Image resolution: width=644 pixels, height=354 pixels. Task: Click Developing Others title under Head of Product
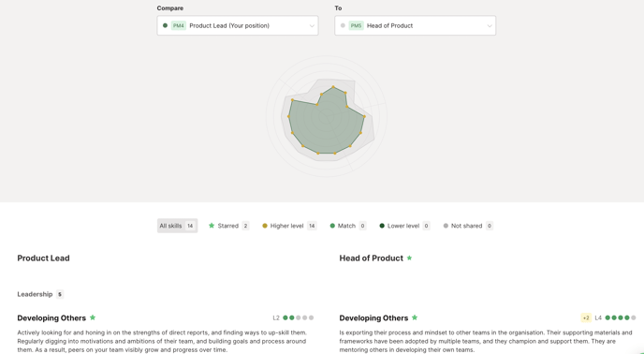coord(373,317)
